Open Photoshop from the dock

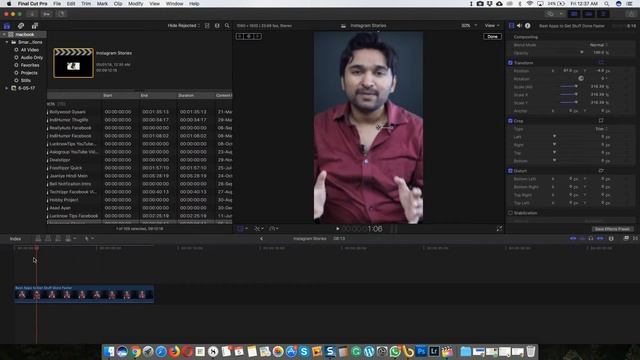click(422, 351)
